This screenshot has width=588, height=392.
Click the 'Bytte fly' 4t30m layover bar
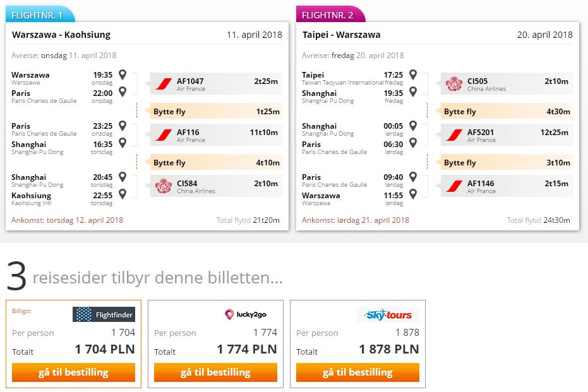pyautogui.click(x=507, y=111)
